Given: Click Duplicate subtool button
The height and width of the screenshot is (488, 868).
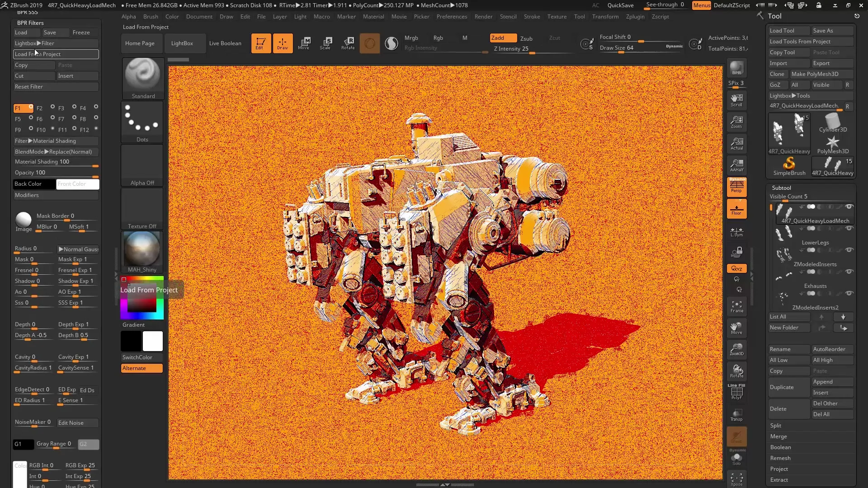Looking at the screenshot, I should [789, 387].
